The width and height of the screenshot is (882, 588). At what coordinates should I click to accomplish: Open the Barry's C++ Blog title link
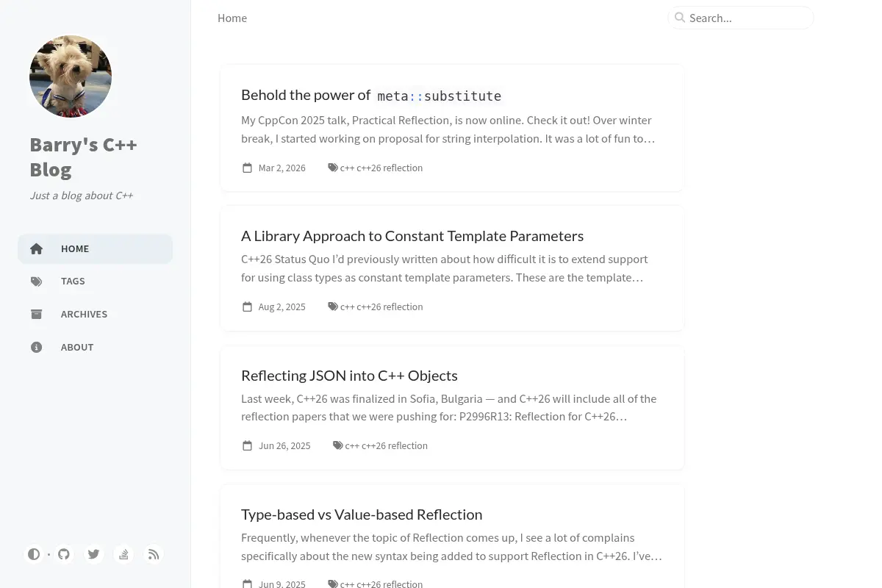point(84,157)
